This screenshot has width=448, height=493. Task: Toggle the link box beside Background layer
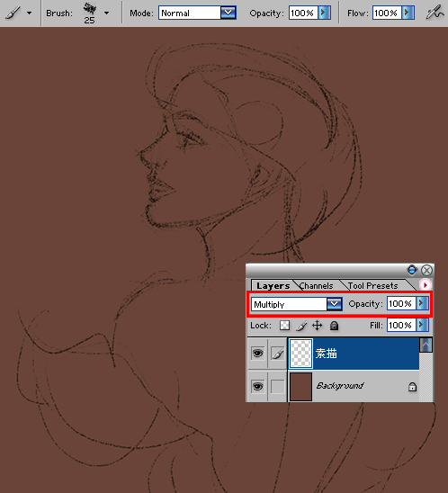pyautogui.click(x=277, y=387)
